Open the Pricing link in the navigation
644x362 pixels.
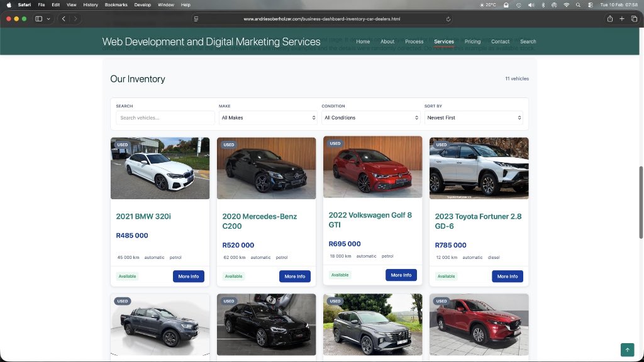(x=472, y=41)
